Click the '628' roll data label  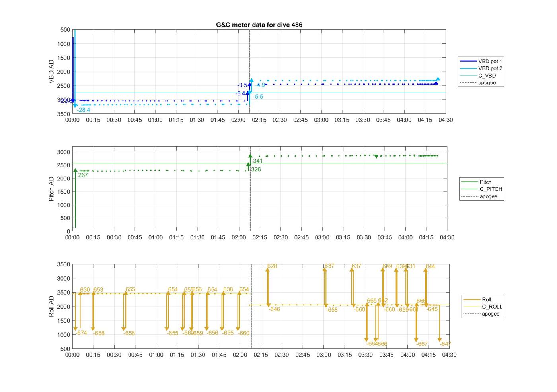click(x=272, y=266)
